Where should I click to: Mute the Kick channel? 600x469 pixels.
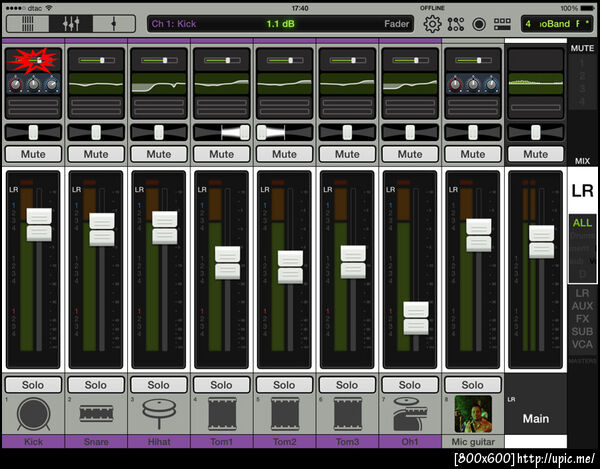(33, 154)
